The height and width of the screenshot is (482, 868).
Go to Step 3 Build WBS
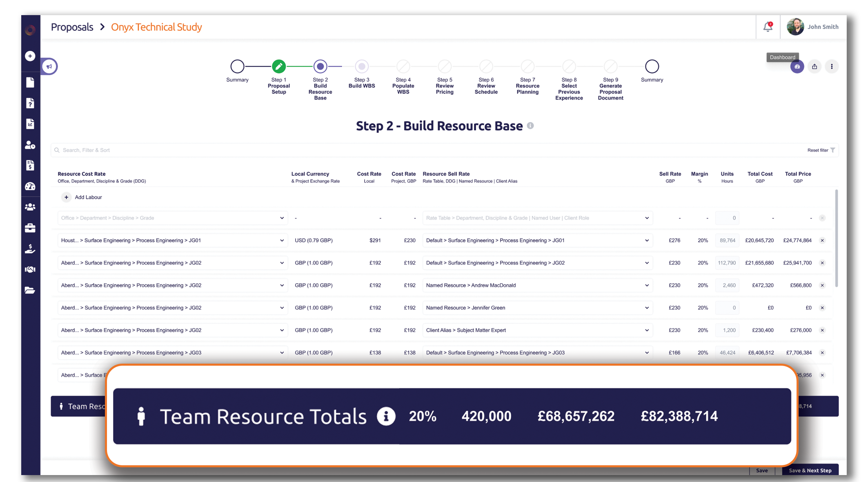pyautogui.click(x=362, y=66)
